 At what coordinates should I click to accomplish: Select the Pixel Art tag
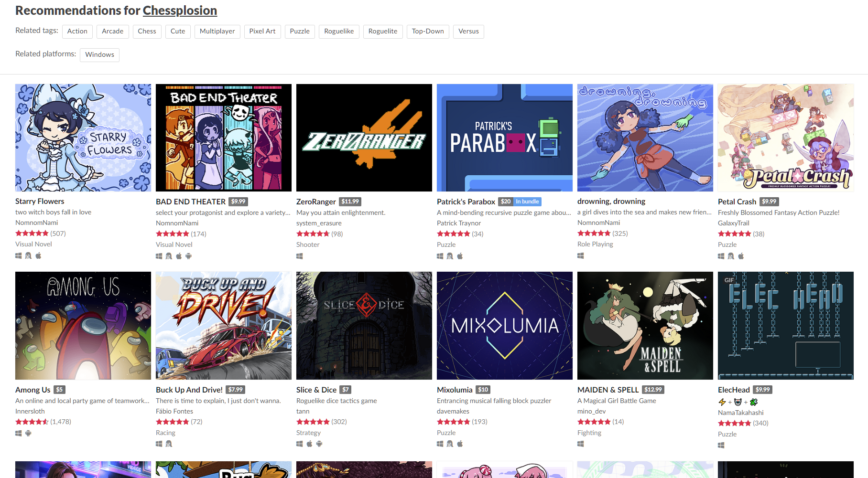(x=262, y=31)
